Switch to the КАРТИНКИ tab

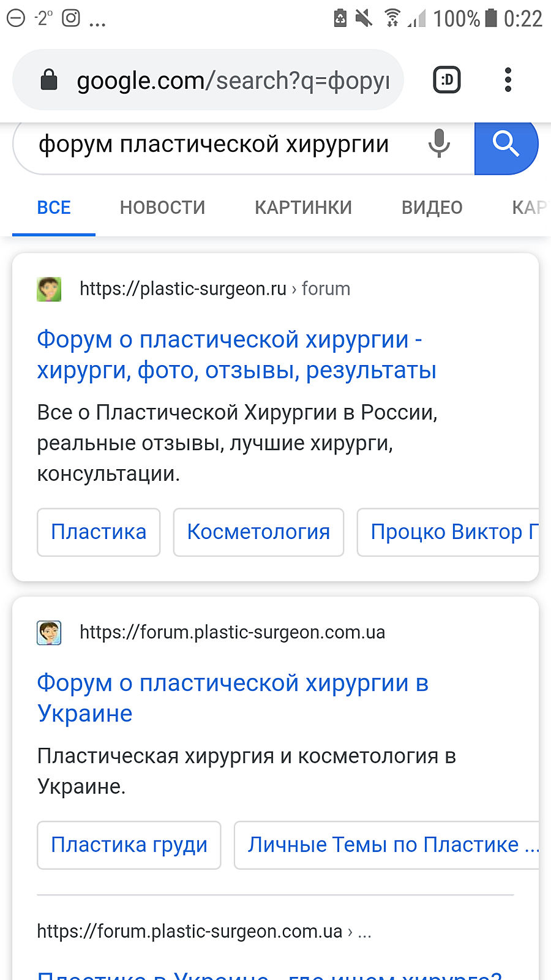tap(303, 208)
